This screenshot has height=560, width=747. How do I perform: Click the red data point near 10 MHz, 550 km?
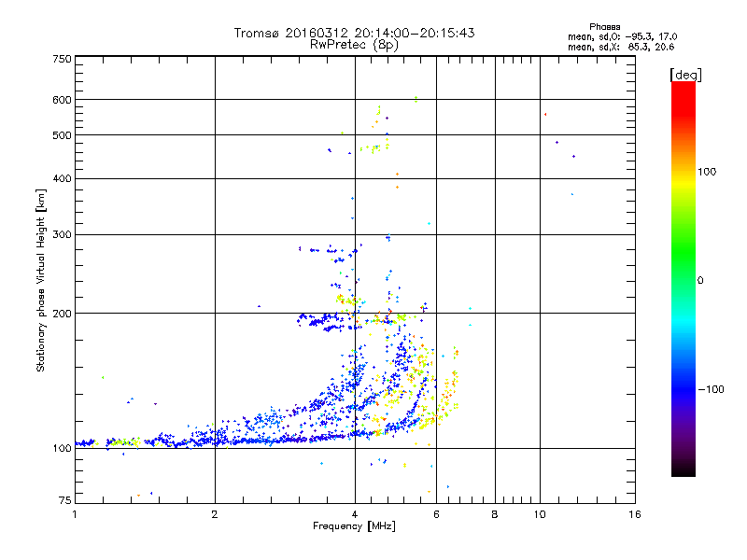click(545, 114)
